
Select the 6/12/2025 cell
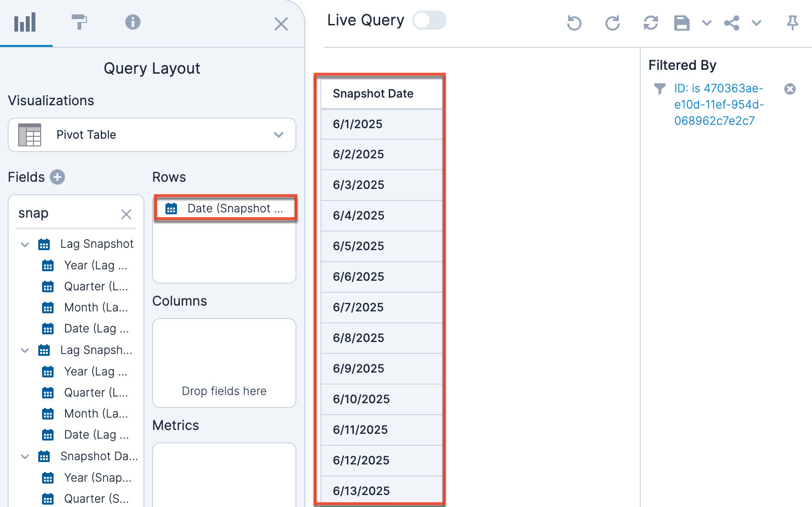(x=382, y=461)
